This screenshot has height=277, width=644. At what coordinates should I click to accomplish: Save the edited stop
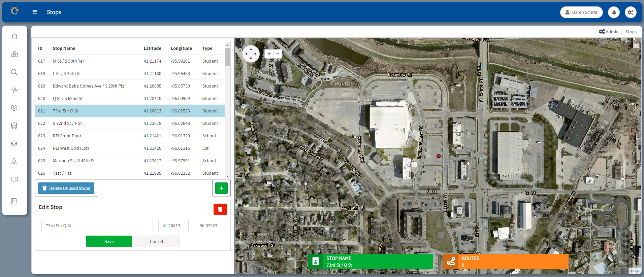[x=109, y=241]
